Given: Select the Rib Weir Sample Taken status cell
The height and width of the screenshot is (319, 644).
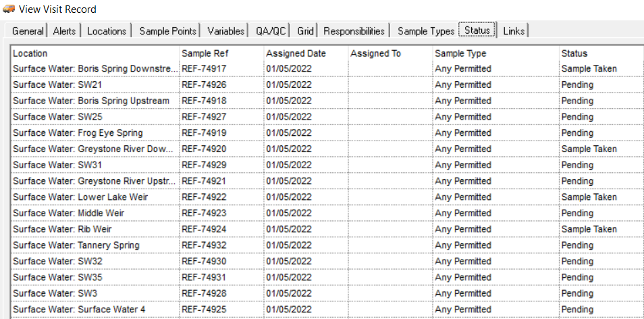Looking at the screenshot, I should (x=589, y=229).
